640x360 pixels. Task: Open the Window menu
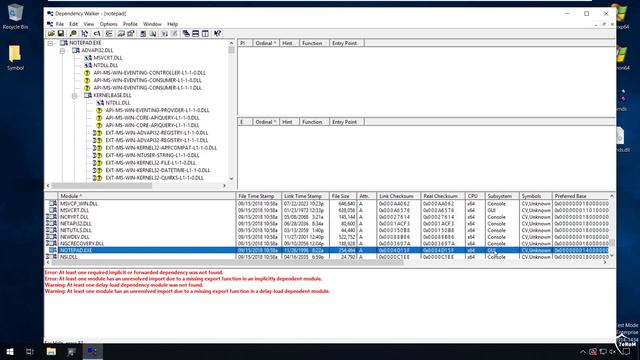(152, 24)
